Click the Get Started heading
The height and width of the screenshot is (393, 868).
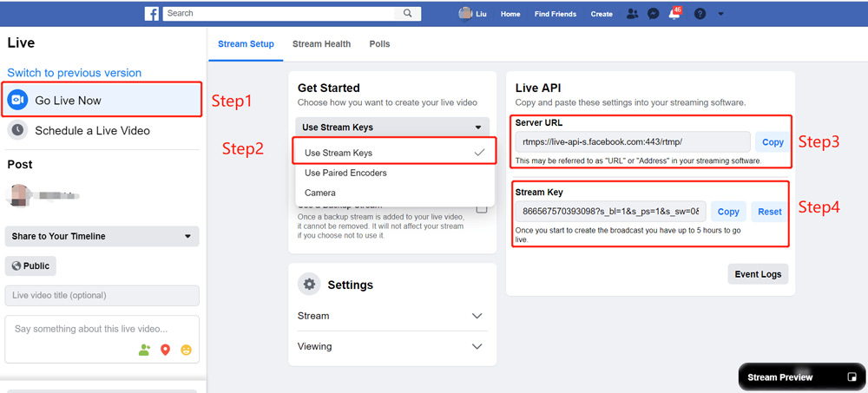[329, 88]
